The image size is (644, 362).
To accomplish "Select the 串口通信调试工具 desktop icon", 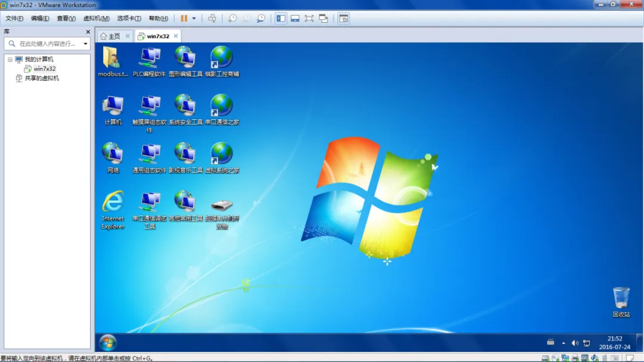I will [149, 210].
